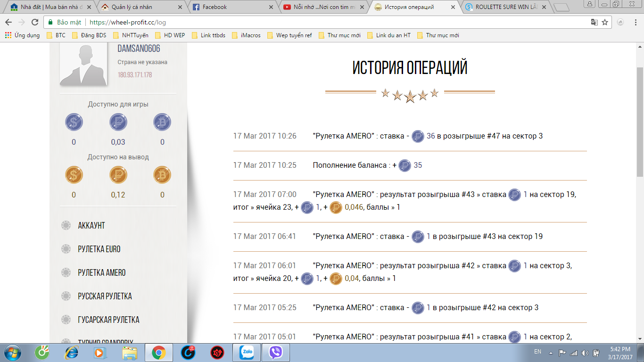644x362 pixels.
Task: Open the Wep tuyển ref bookmark folder
Action: point(289,35)
